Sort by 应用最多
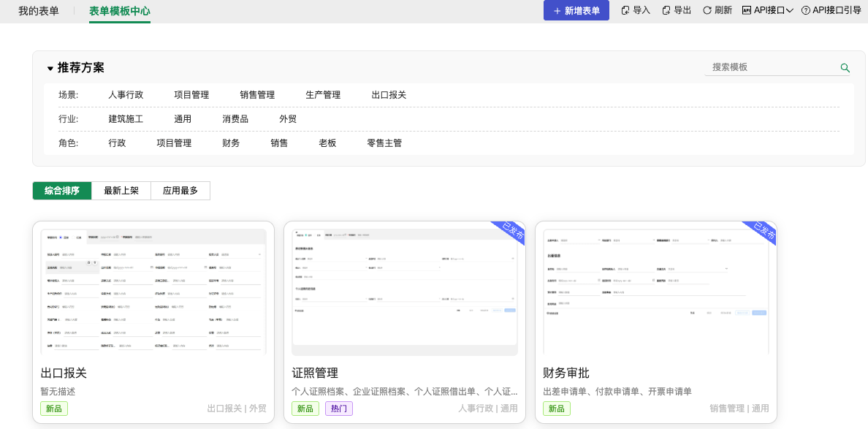The image size is (868, 429). (180, 191)
